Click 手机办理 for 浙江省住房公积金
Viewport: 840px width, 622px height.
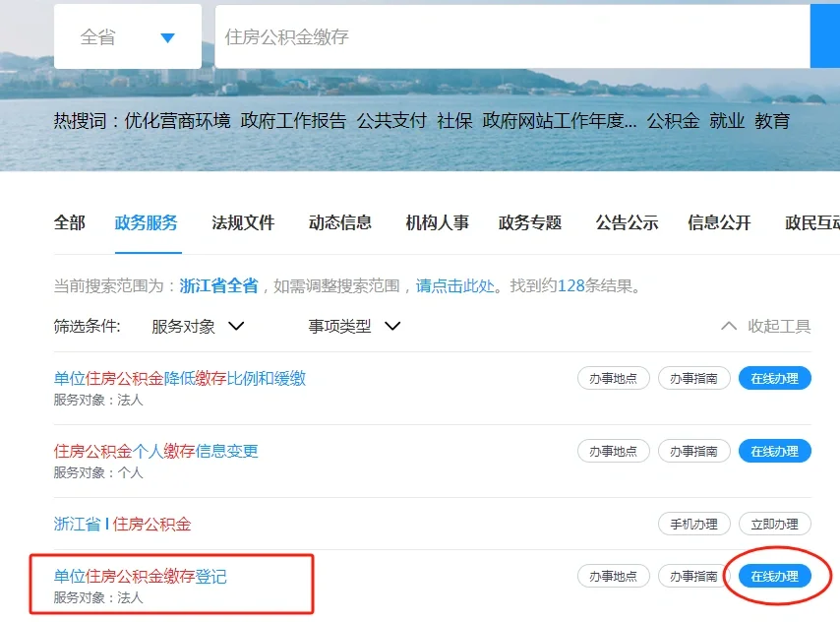[x=693, y=525]
